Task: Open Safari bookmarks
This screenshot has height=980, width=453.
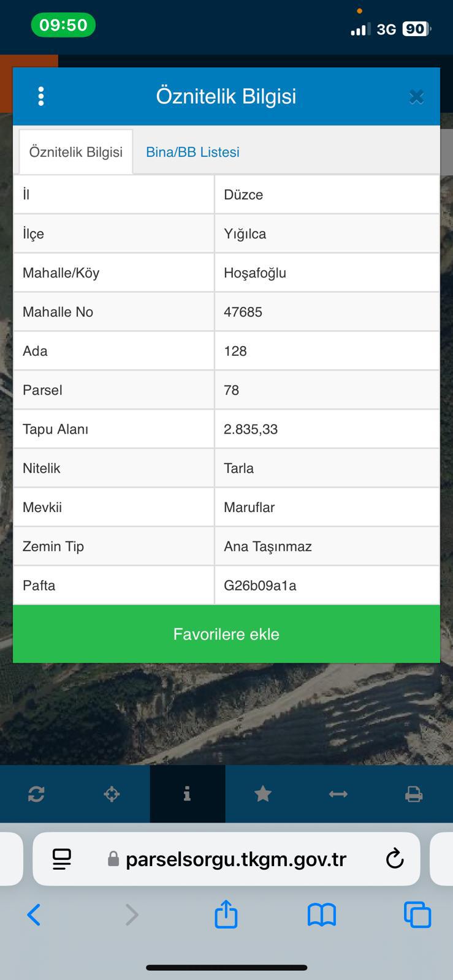Action: coord(321,915)
